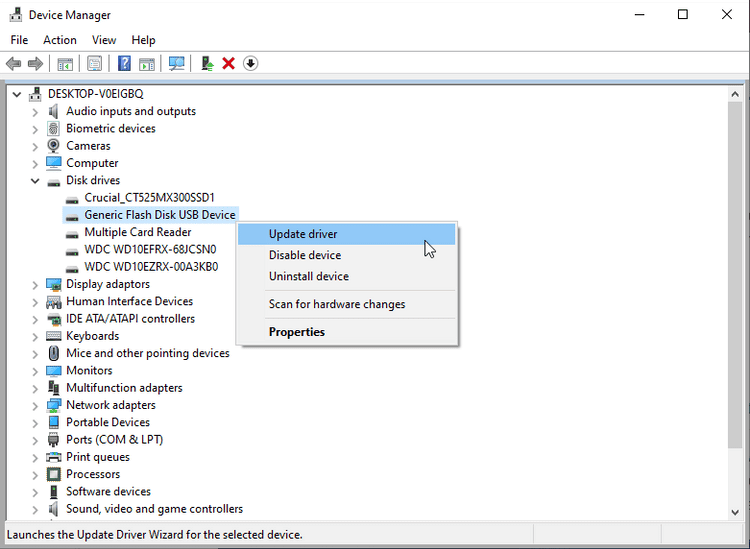Viewport: 750px width, 549px height.
Task: Click the Disable device down-arrow icon
Action: pos(251,63)
